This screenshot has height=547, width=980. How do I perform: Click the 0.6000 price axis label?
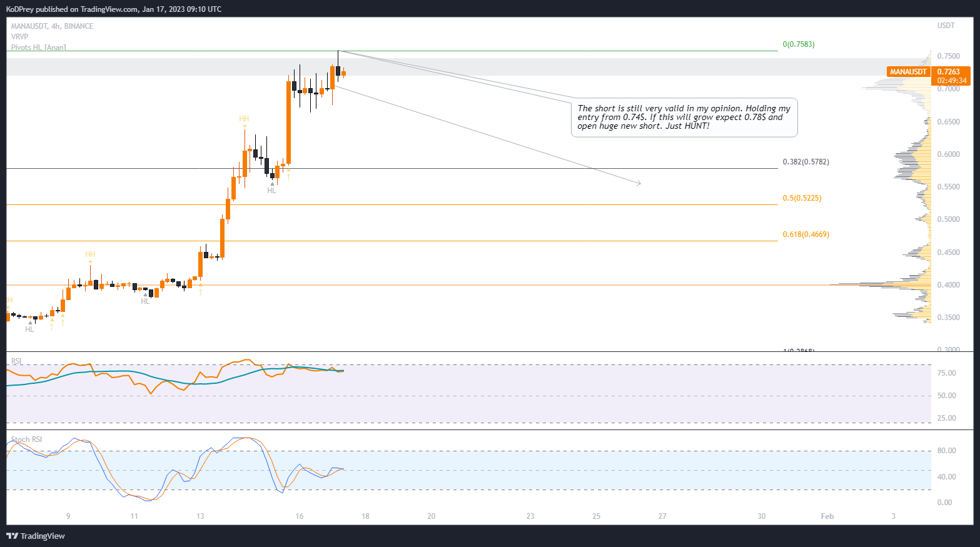tap(948, 154)
